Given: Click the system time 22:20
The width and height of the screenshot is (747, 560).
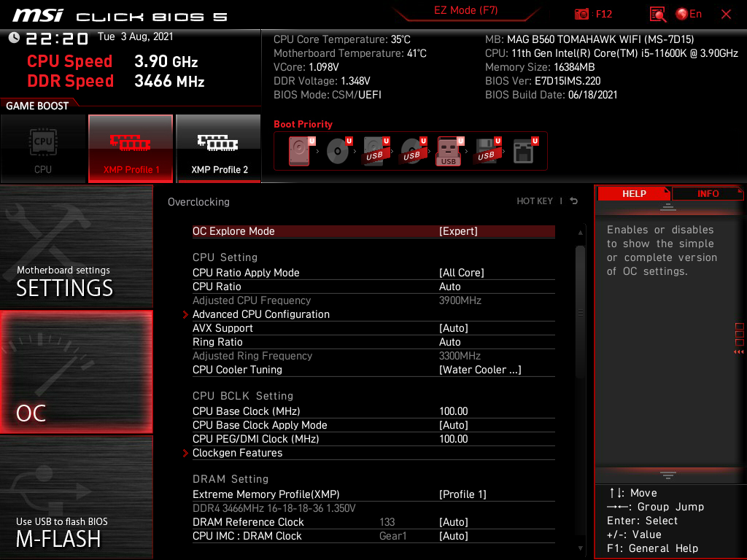Looking at the screenshot, I should coord(57,39).
